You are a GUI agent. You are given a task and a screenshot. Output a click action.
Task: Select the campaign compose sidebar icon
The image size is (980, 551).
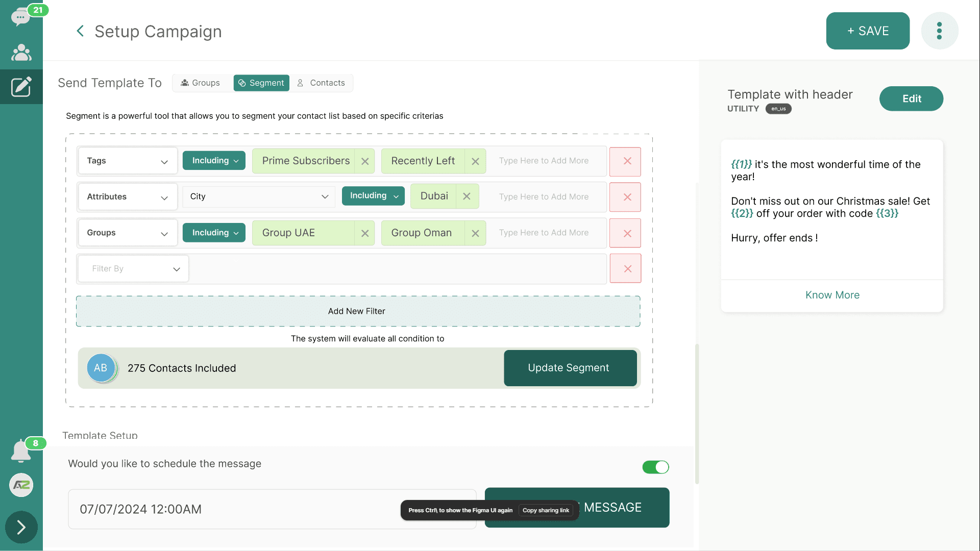click(x=21, y=87)
